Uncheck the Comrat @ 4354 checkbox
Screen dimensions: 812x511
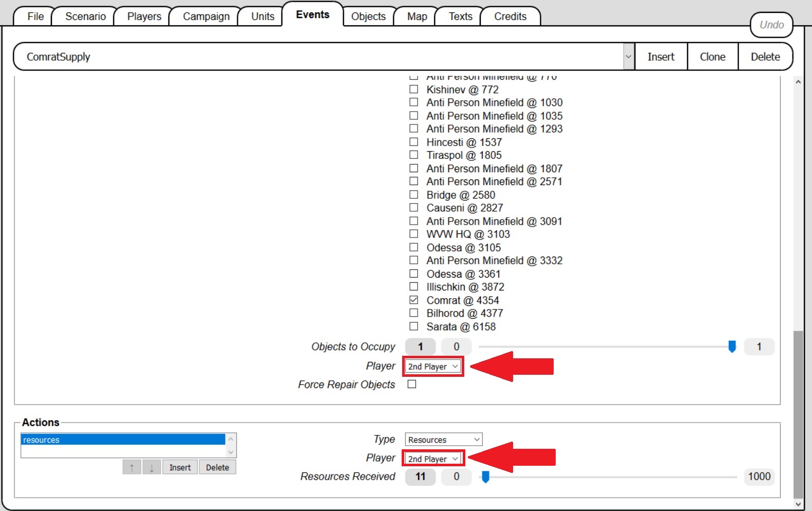[413, 300]
